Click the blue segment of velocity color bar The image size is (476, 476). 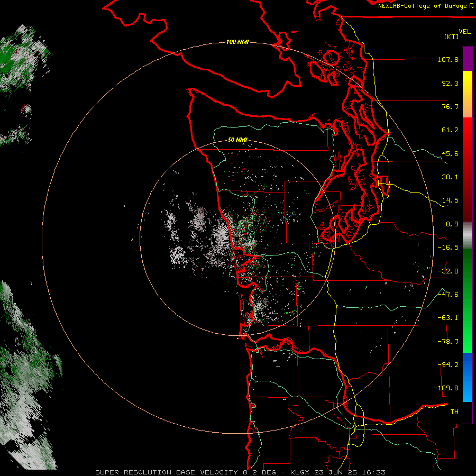coord(467,377)
